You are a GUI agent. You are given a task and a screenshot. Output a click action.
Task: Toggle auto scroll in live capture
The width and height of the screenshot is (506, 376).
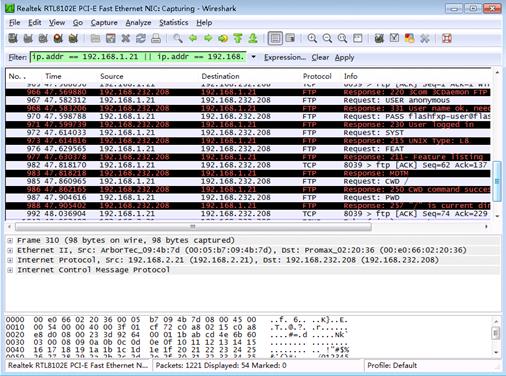291,38
